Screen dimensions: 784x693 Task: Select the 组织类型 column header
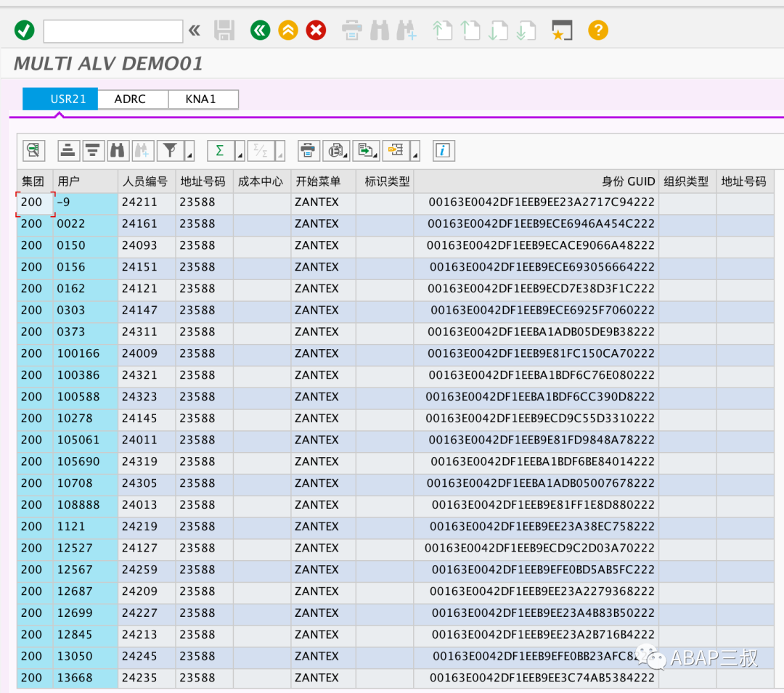[687, 181]
